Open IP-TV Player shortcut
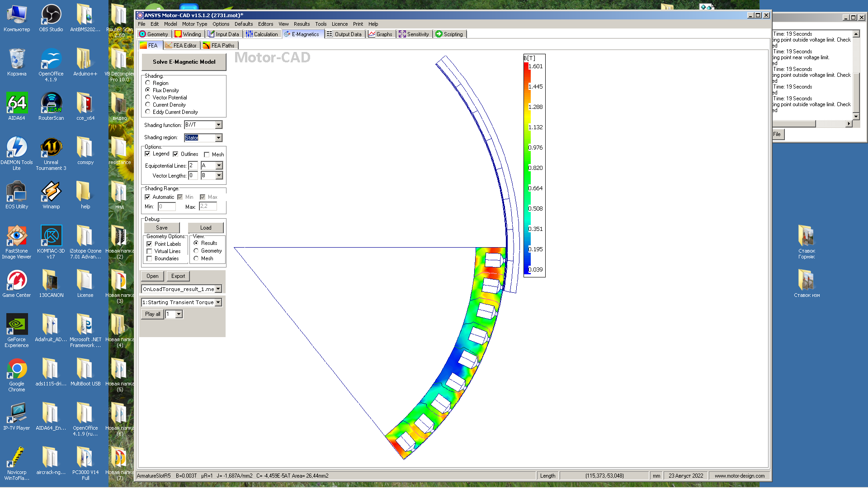Viewport: 868px width, 488px height. coord(17,417)
